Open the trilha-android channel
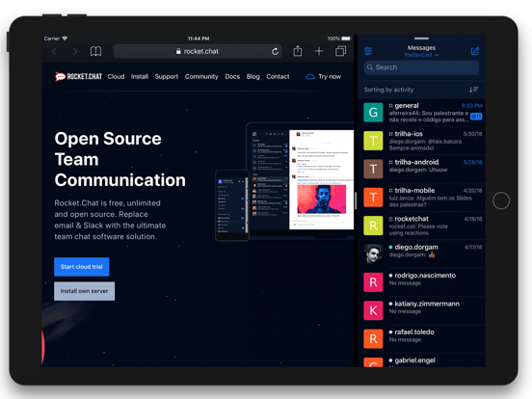 point(422,169)
